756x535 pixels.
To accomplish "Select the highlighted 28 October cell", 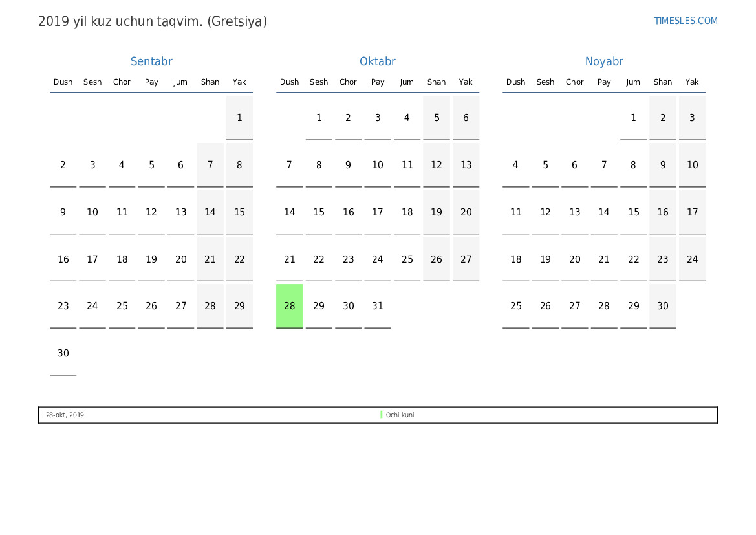I will coord(289,306).
